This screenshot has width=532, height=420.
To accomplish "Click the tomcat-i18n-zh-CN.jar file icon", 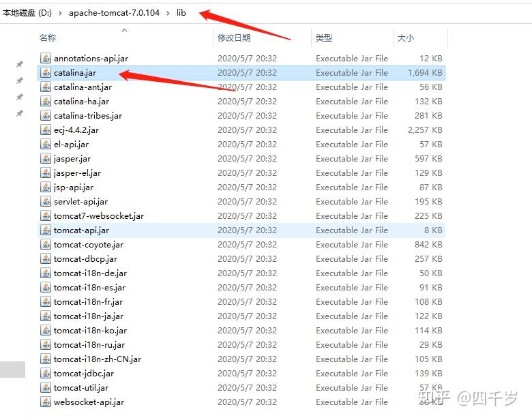I will pos(46,359).
